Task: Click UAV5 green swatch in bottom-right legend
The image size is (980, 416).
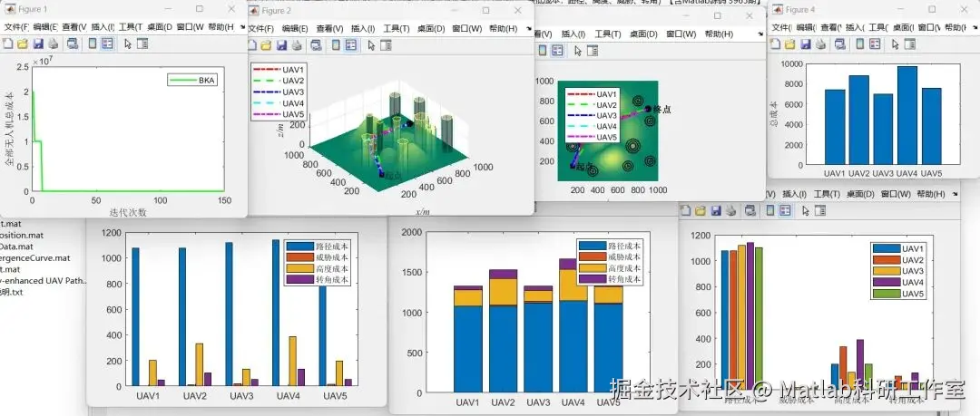Action: click(x=887, y=293)
